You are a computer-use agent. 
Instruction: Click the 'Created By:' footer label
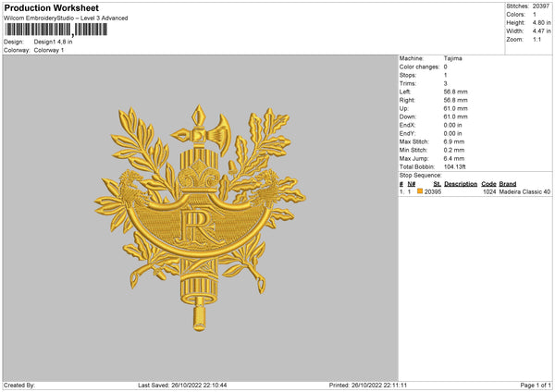[x=19, y=386]
